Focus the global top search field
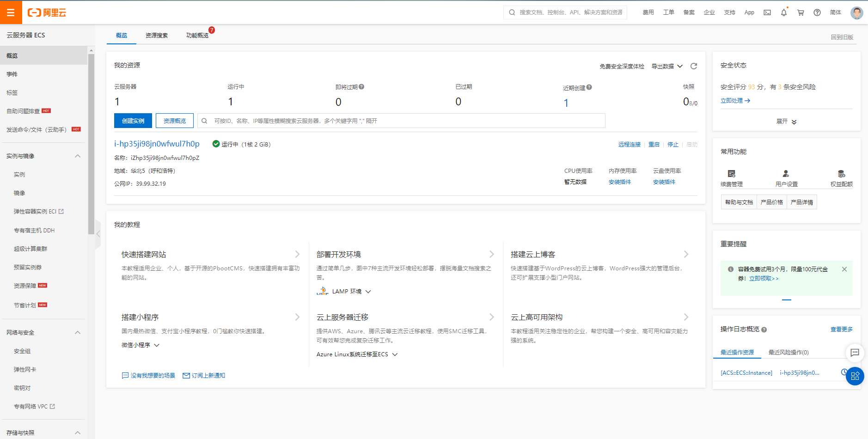 point(565,12)
